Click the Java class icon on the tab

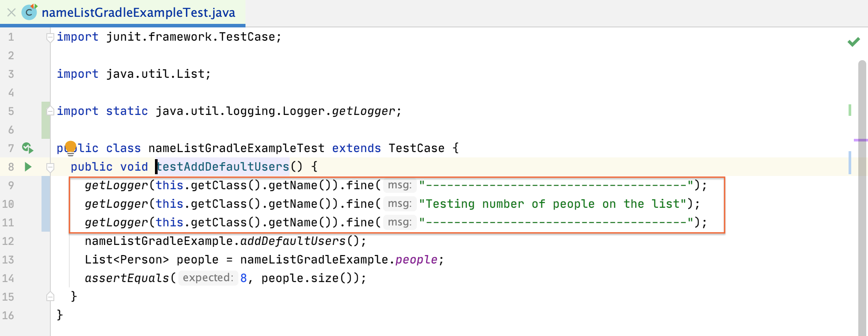point(29,12)
